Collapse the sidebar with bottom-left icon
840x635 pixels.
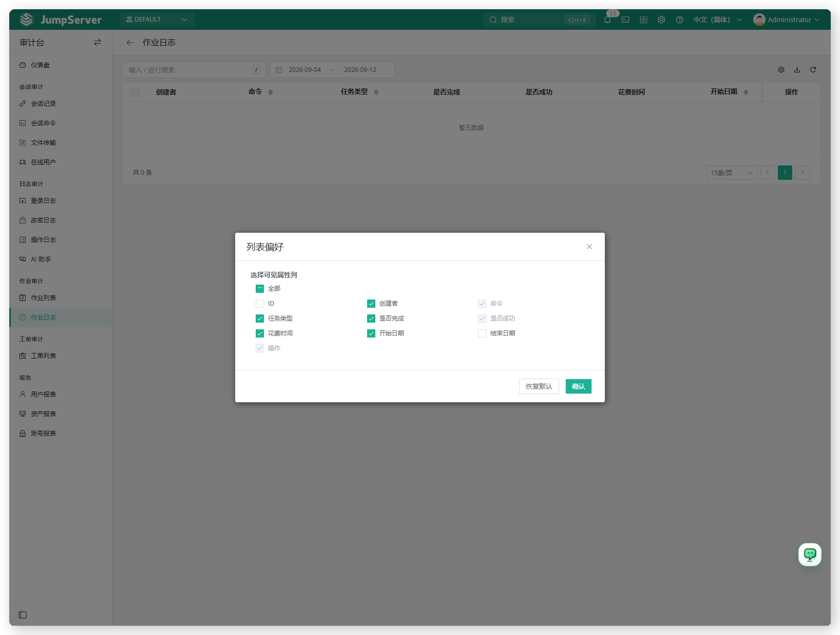click(23, 615)
